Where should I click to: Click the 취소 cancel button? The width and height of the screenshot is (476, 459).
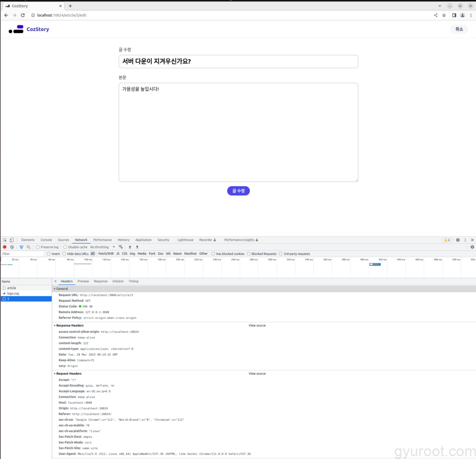[459, 29]
